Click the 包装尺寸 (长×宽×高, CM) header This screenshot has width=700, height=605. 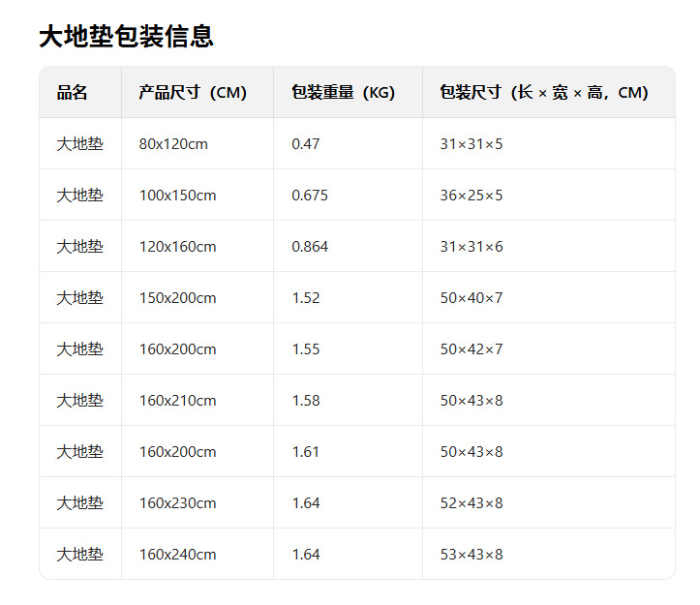543,93
